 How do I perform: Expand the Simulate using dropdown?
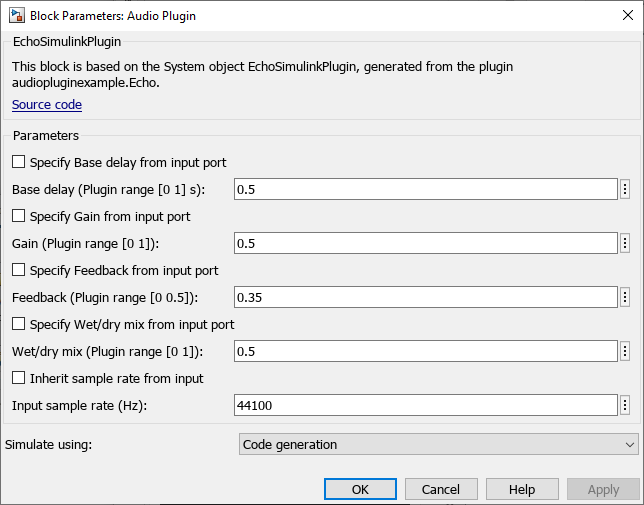pyautogui.click(x=439, y=445)
